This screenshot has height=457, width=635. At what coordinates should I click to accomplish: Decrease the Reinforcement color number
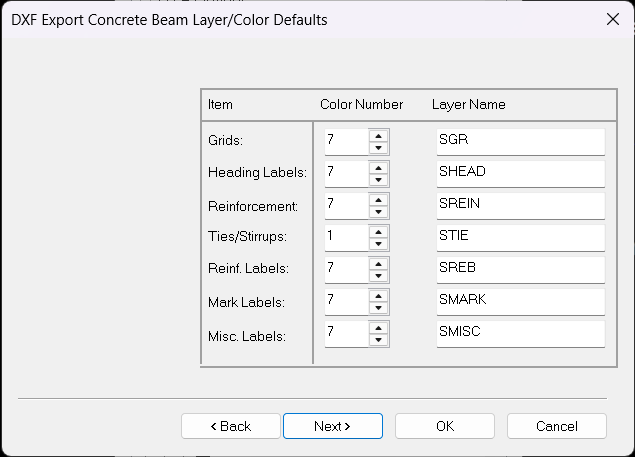[x=379, y=212]
